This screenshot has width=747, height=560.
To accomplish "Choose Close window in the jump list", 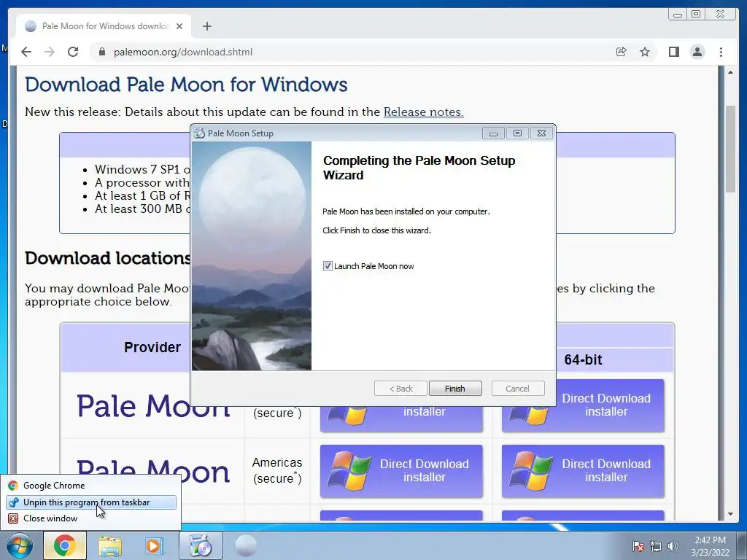I will pyautogui.click(x=91, y=518).
